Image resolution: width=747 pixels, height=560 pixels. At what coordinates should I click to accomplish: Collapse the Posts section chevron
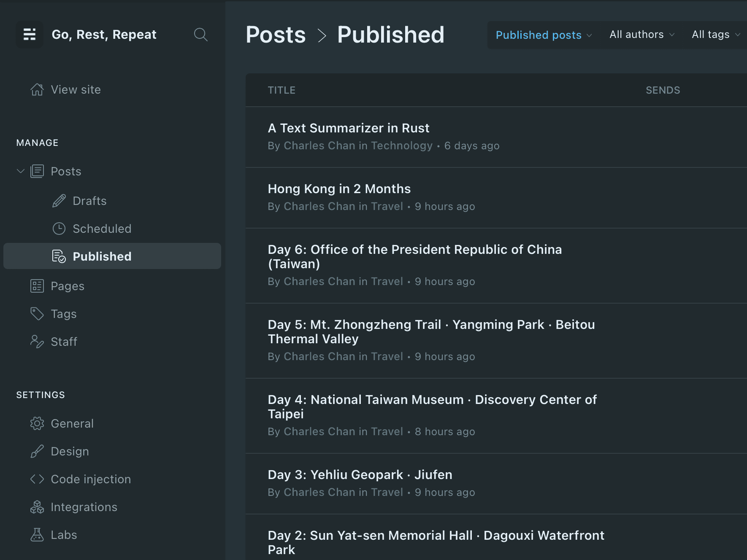(21, 171)
